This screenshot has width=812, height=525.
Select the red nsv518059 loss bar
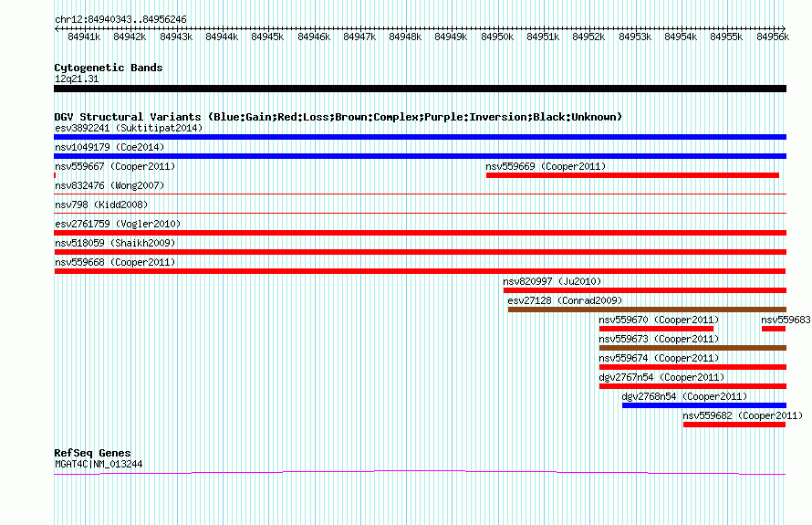420,252
